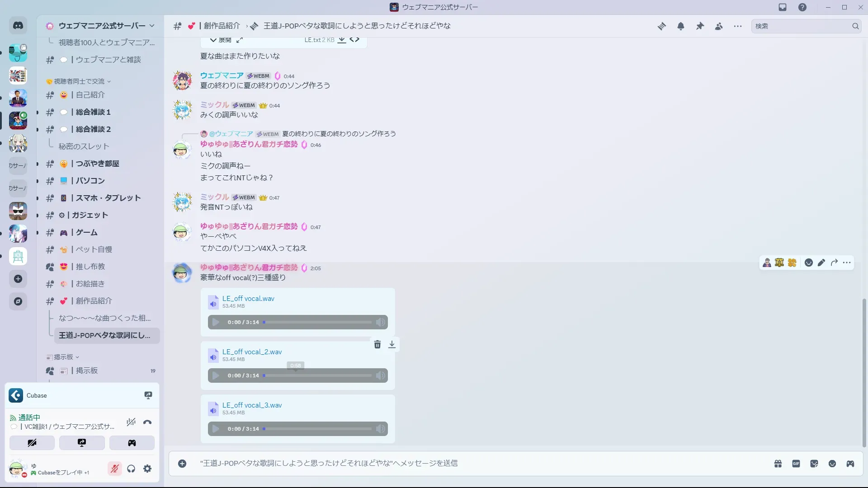Viewport: 868px width, 488px height.
Task: Delete LE_off vocal_2.wav attachment
Action: (x=377, y=345)
